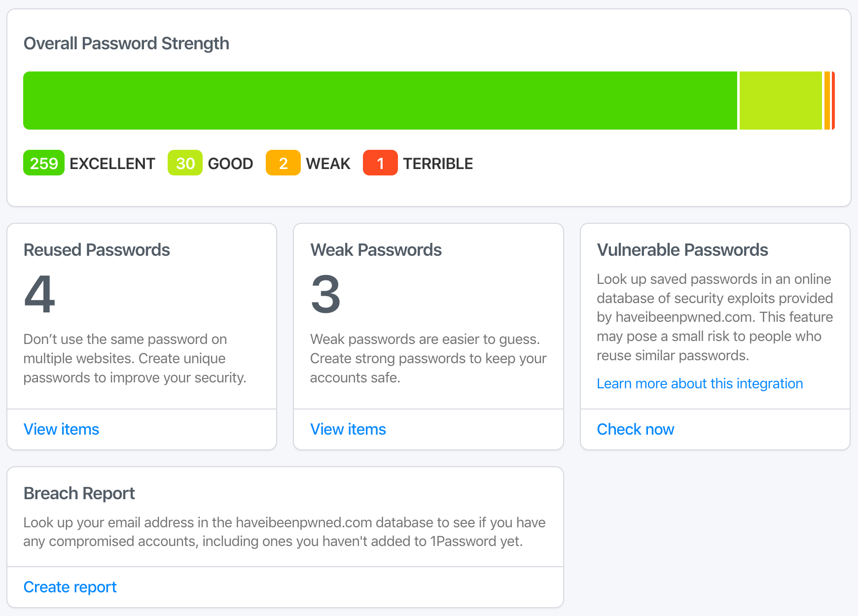Click the Reused Passwords count of 4
This screenshot has width=858, height=616.
(39, 294)
